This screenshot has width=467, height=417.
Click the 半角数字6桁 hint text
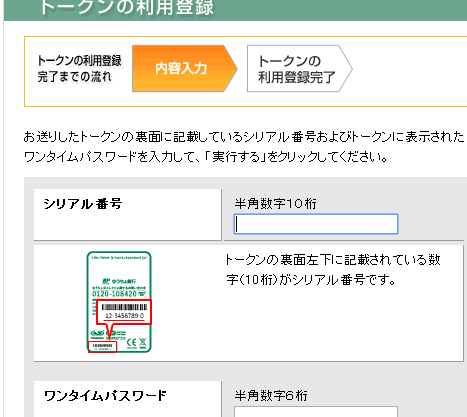tap(271, 396)
